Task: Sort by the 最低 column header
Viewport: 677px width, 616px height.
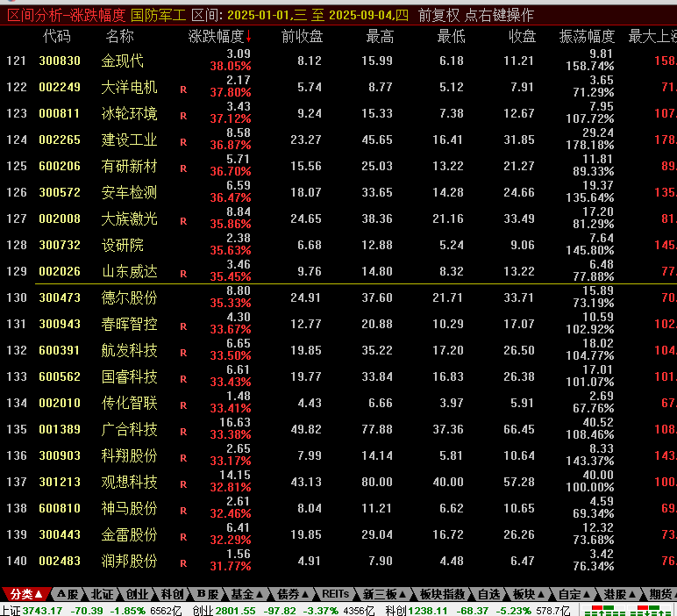Action: (x=451, y=36)
